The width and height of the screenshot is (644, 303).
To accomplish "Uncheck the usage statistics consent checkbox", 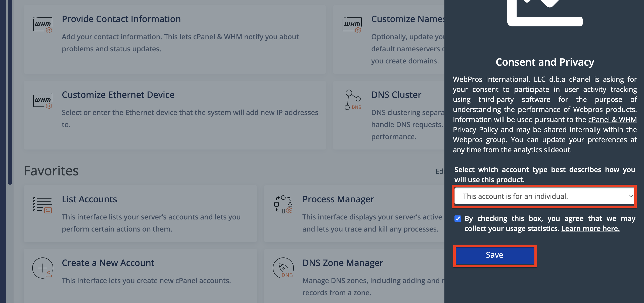I will point(458,219).
